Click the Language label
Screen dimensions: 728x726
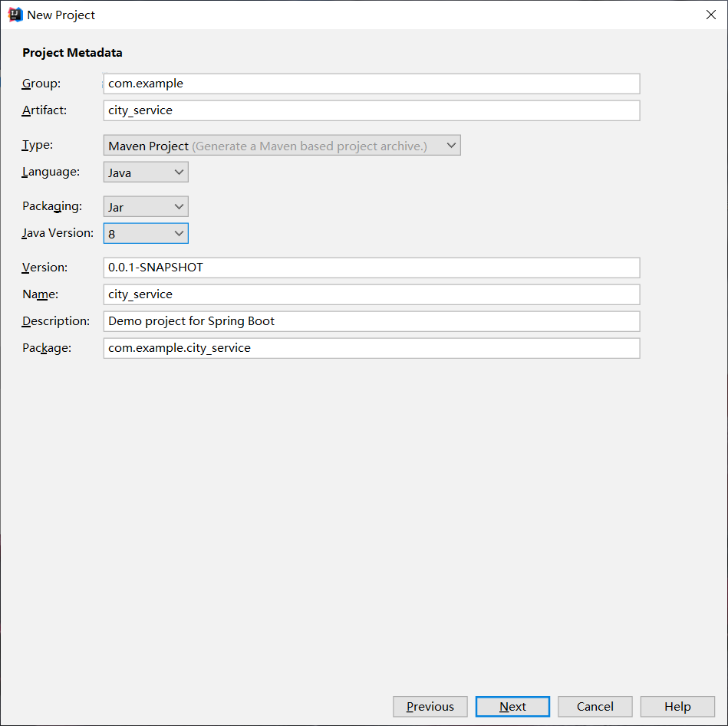tap(51, 172)
